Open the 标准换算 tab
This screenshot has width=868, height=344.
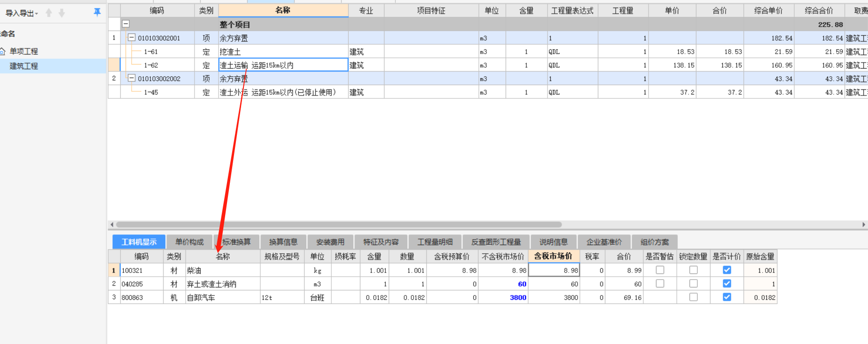tap(236, 242)
